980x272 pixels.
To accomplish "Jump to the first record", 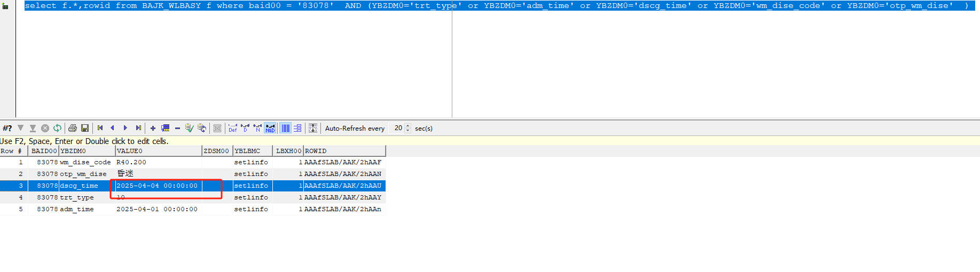I will 100,128.
